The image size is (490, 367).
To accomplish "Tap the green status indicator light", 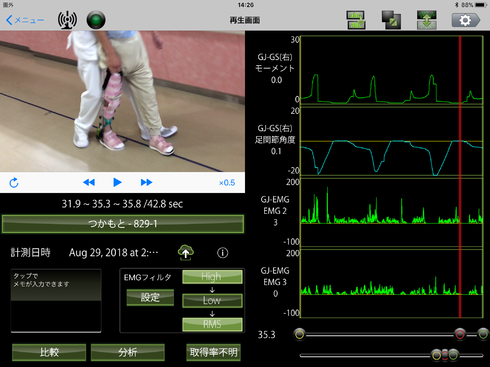I will [96, 20].
